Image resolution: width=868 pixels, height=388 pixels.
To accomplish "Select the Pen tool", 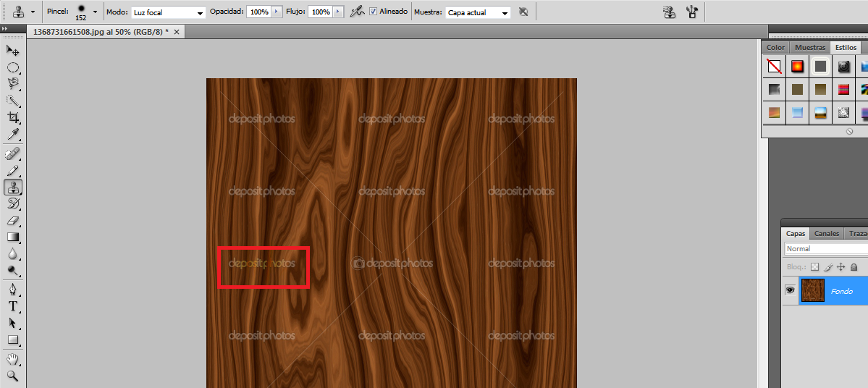I will (x=13, y=290).
